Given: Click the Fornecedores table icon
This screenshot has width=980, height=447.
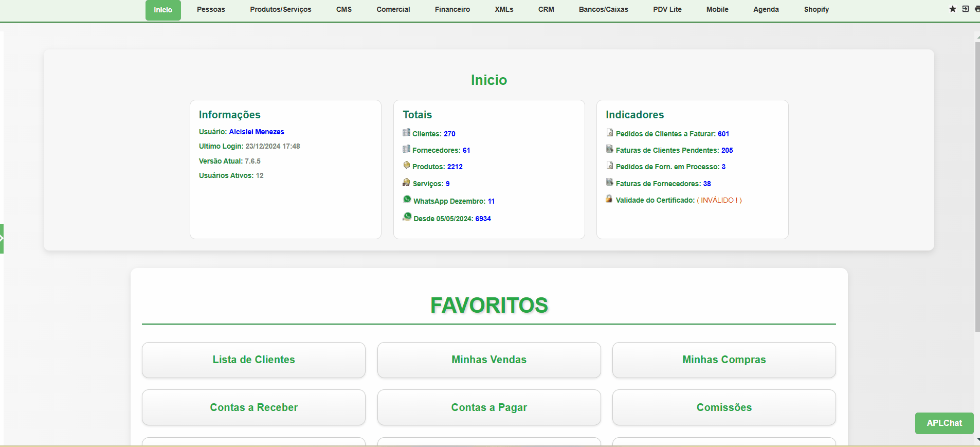Looking at the screenshot, I should click(406, 149).
